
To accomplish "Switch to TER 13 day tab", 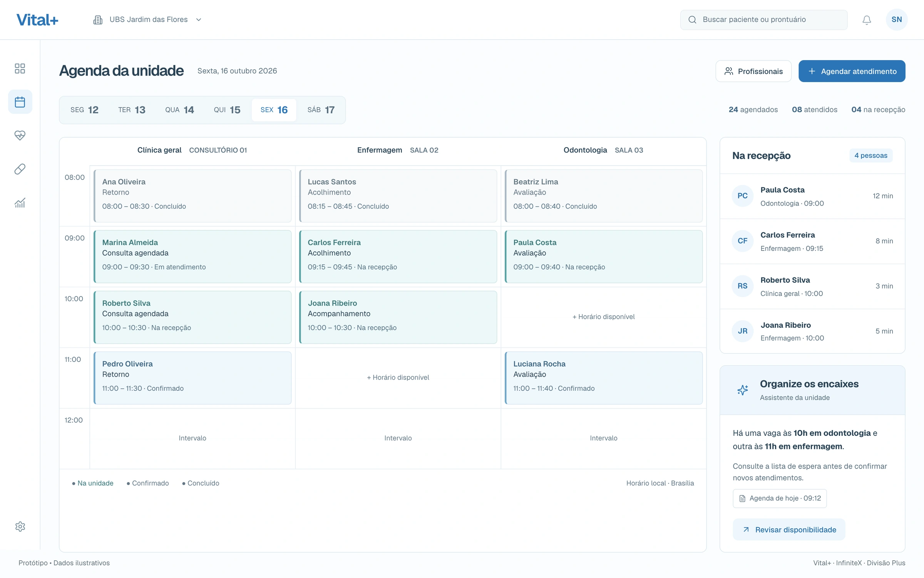I will [132, 110].
